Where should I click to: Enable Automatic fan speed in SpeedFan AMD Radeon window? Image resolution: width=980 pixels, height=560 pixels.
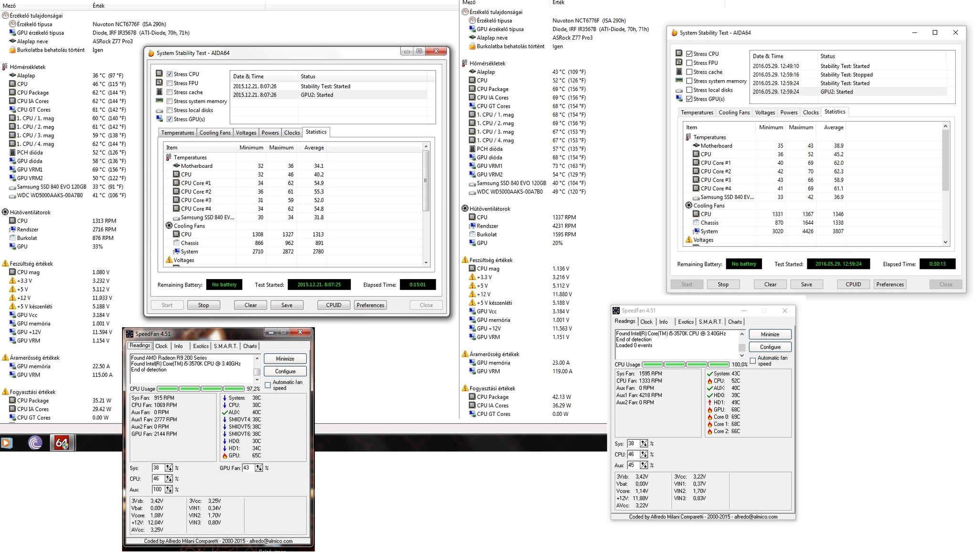point(268,385)
